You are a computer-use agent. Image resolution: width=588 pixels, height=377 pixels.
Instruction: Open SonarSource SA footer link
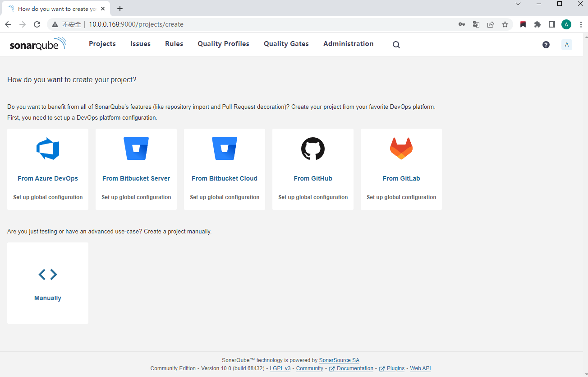tap(339, 360)
